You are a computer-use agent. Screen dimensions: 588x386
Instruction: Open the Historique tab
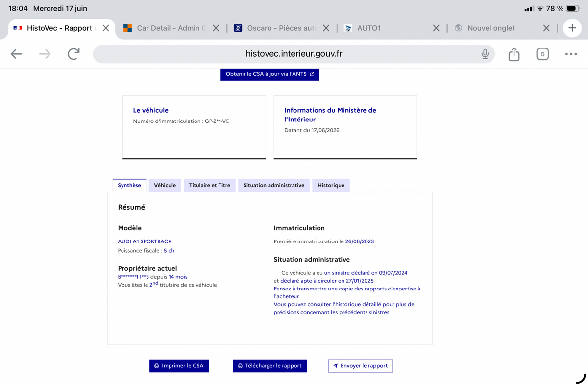click(331, 185)
